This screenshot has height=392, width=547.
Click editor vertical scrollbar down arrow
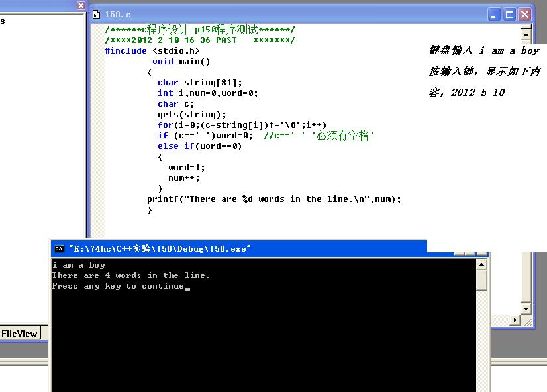click(x=526, y=309)
